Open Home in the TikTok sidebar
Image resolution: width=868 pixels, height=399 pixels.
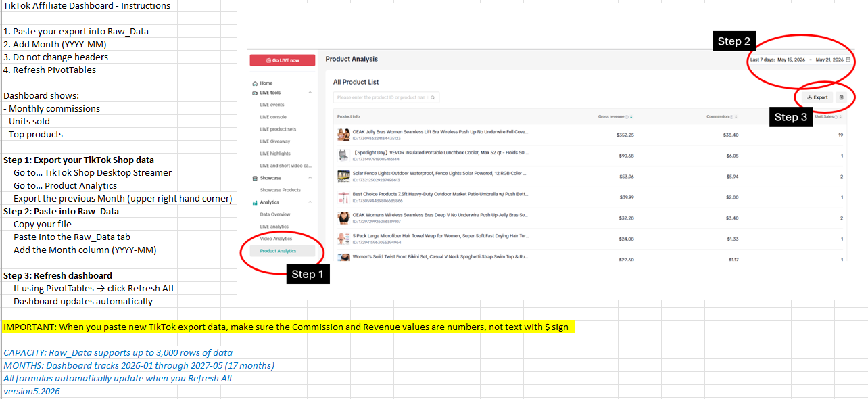[266, 83]
